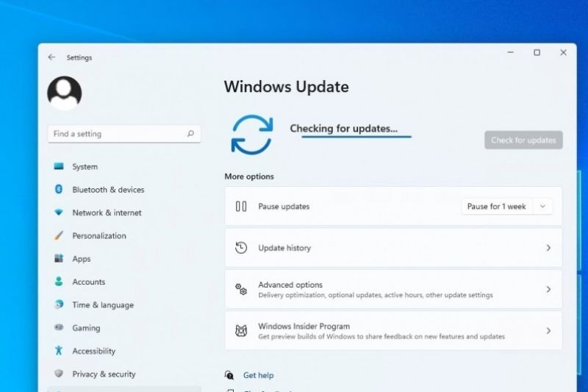Open the Apps settings category
The width and height of the screenshot is (588, 392).
[x=81, y=259]
